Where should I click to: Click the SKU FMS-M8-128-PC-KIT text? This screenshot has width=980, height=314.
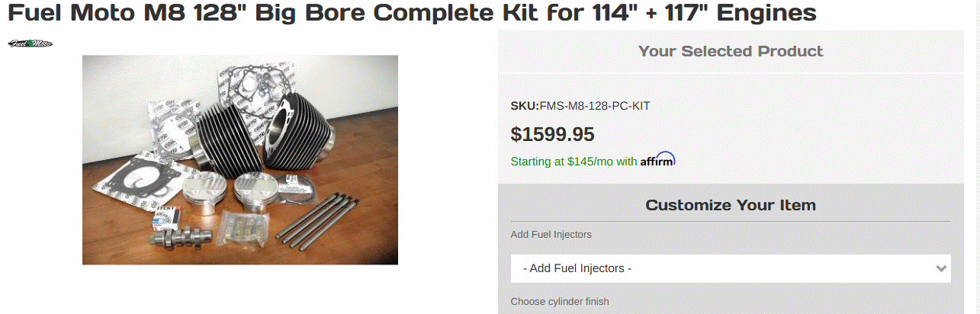tap(580, 106)
